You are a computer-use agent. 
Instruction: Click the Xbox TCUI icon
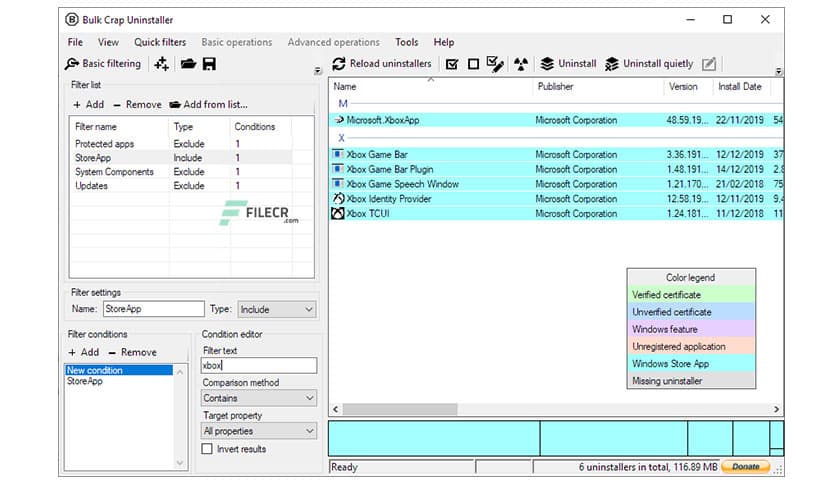338,213
